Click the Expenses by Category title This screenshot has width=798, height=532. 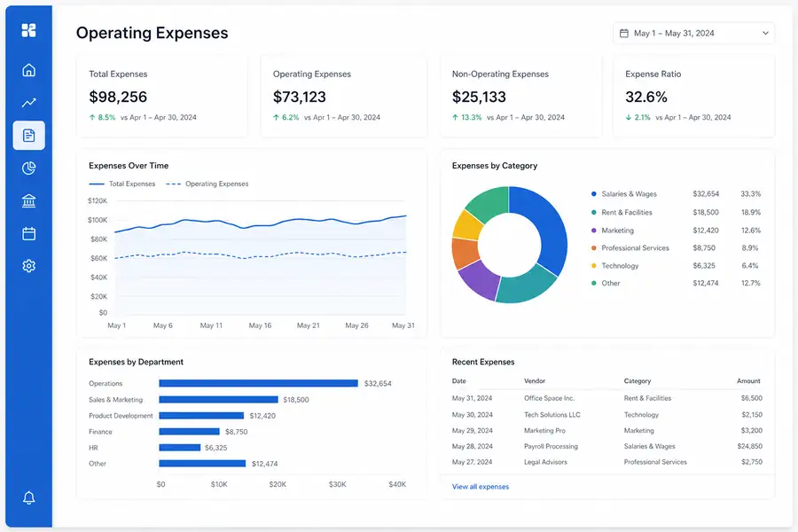[495, 166]
